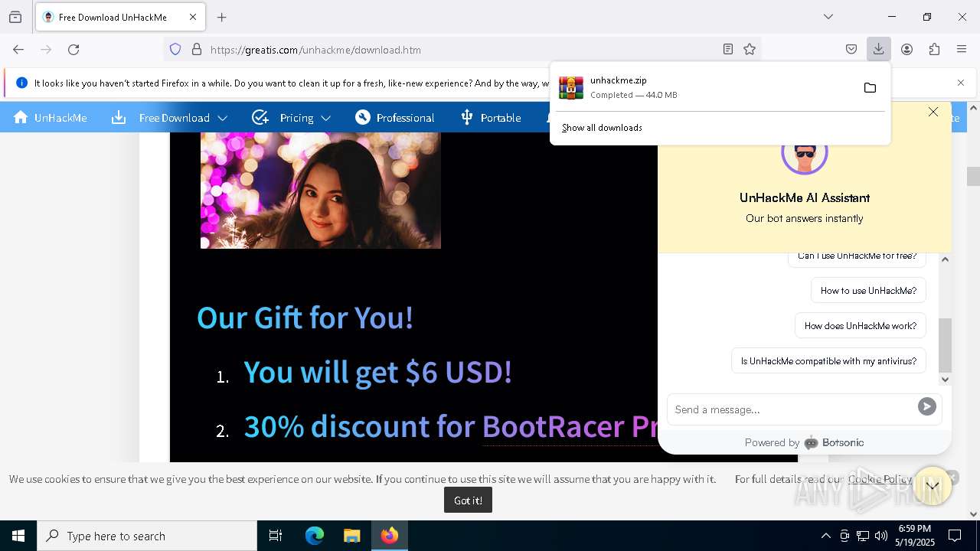The width and height of the screenshot is (980, 551).
Task: Click page scrollbar down arrow
Action: click(x=973, y=514)
